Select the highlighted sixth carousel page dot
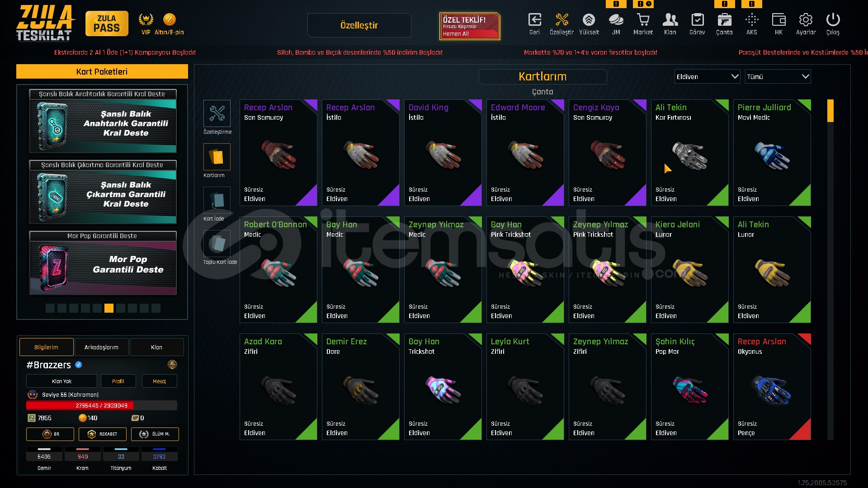The image size is (868, 488). (x=109, y=308)
